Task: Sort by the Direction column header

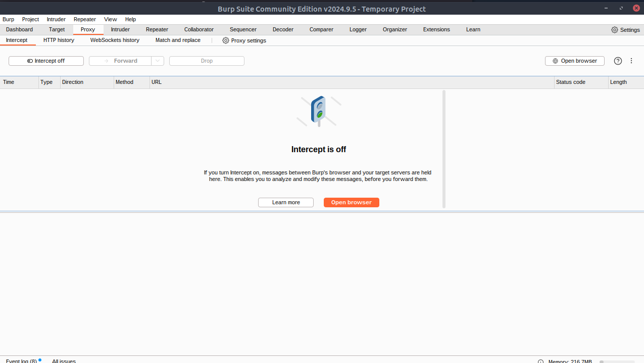Action: (87, 82)
